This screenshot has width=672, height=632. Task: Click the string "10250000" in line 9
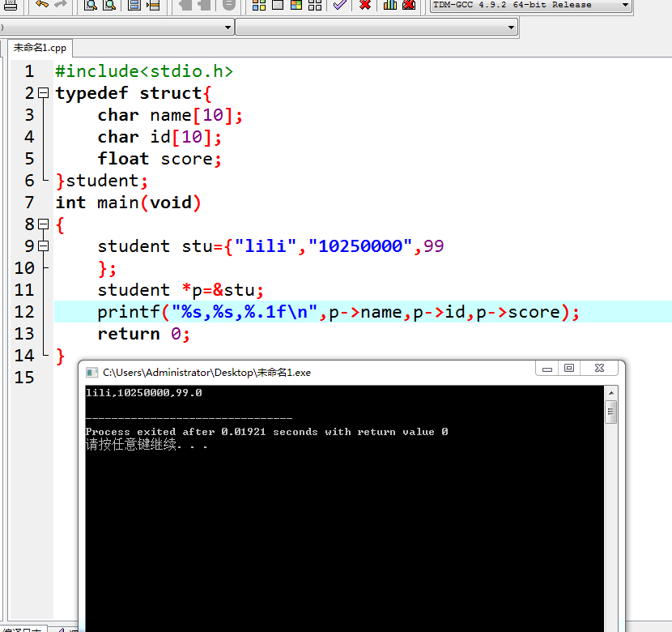(360, 246)
